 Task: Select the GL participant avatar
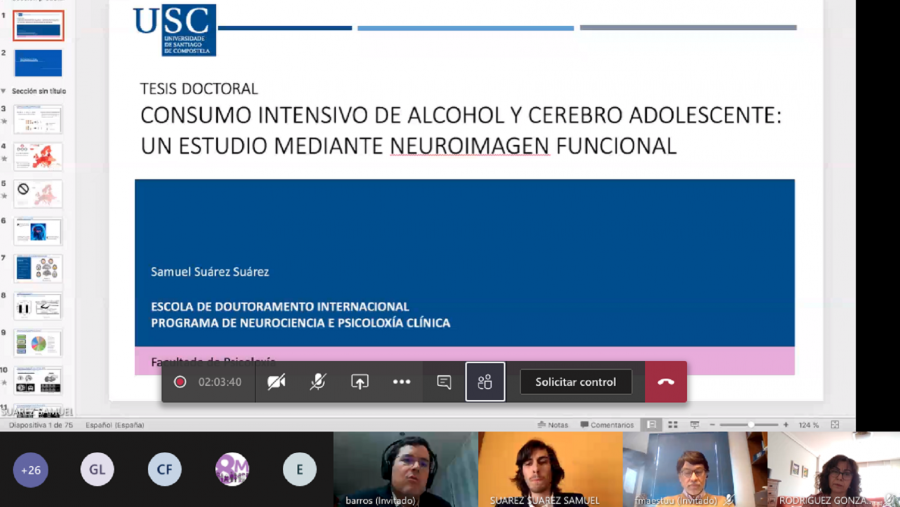coord(97,469)
